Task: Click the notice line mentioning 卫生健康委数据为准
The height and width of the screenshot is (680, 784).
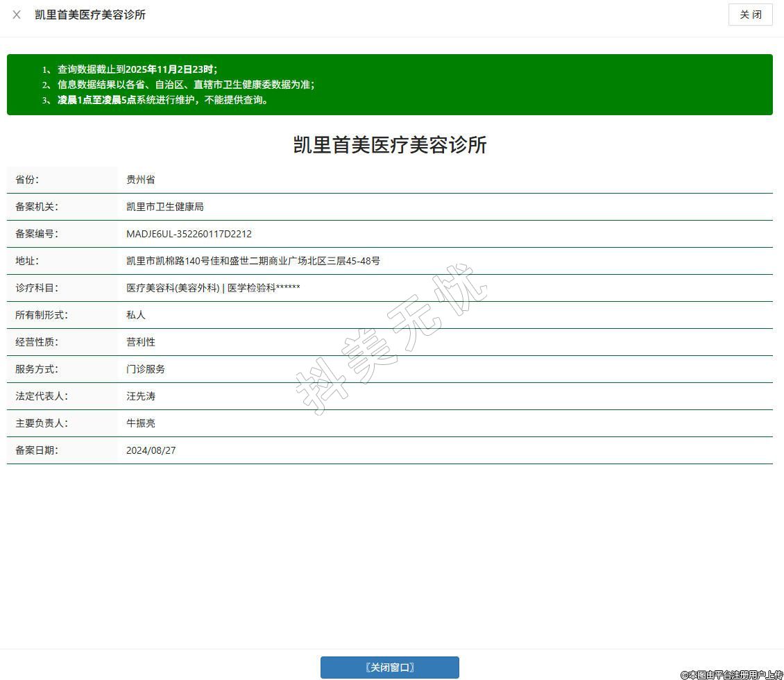Action: (185, 85)
